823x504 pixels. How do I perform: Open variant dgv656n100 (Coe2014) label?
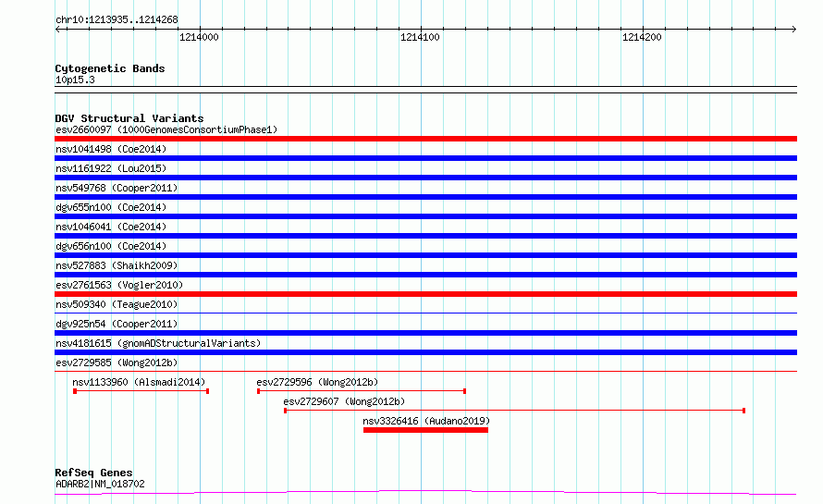[x=111, y=246]
